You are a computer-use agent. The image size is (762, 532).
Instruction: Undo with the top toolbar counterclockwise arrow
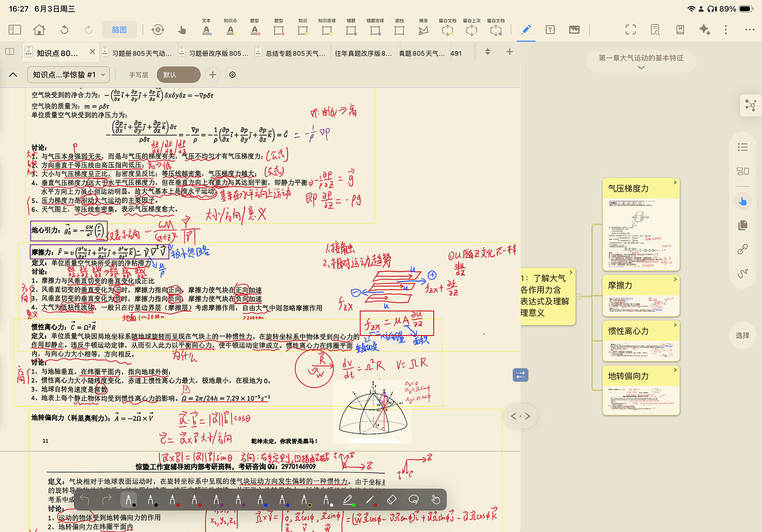(64, 30)
